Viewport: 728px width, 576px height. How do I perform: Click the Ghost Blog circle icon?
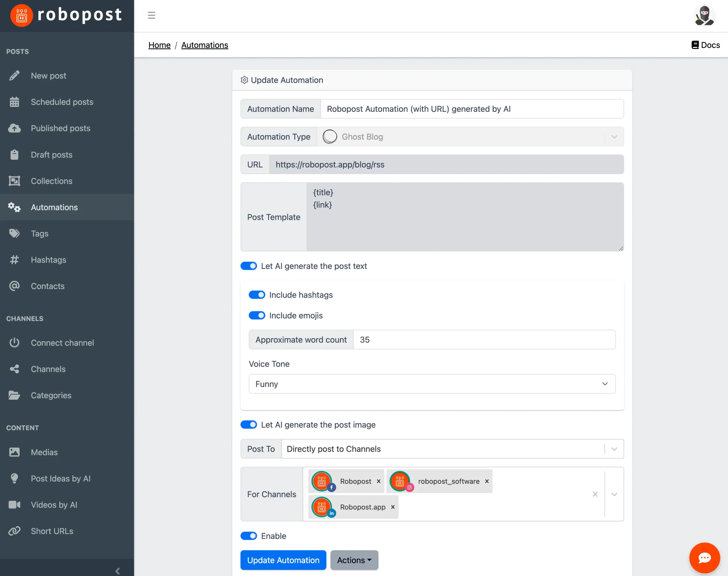pyautogui.click(x=330, y=137)
